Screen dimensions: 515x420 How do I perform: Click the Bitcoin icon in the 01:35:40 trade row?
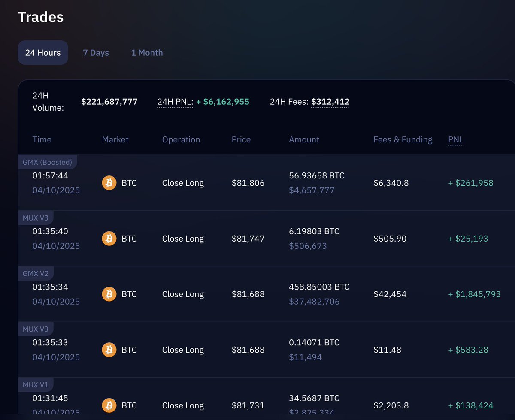109,239
